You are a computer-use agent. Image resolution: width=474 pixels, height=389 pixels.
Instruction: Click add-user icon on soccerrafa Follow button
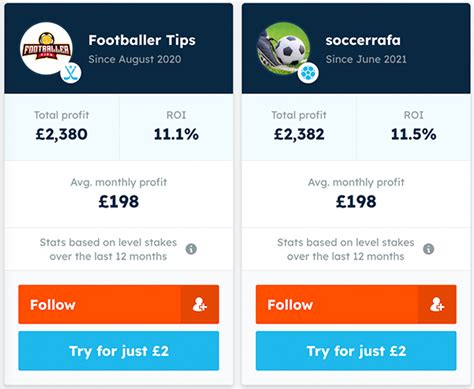coord(437,304)
